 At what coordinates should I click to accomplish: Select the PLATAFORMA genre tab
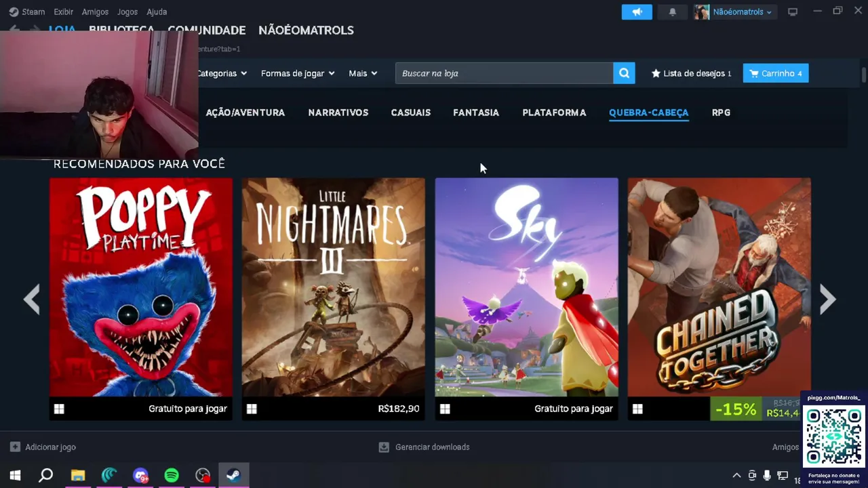tap(554, 113)
